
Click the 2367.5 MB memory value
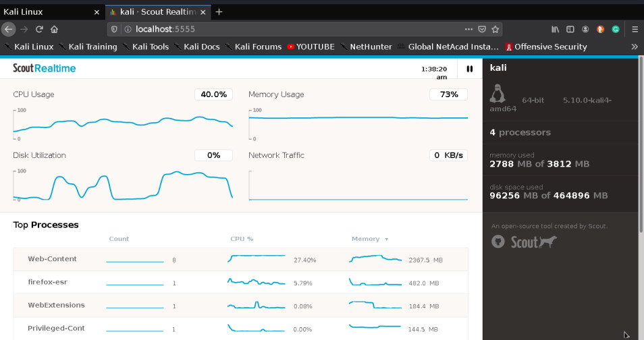pyautogui.click(x=425, y=260)
